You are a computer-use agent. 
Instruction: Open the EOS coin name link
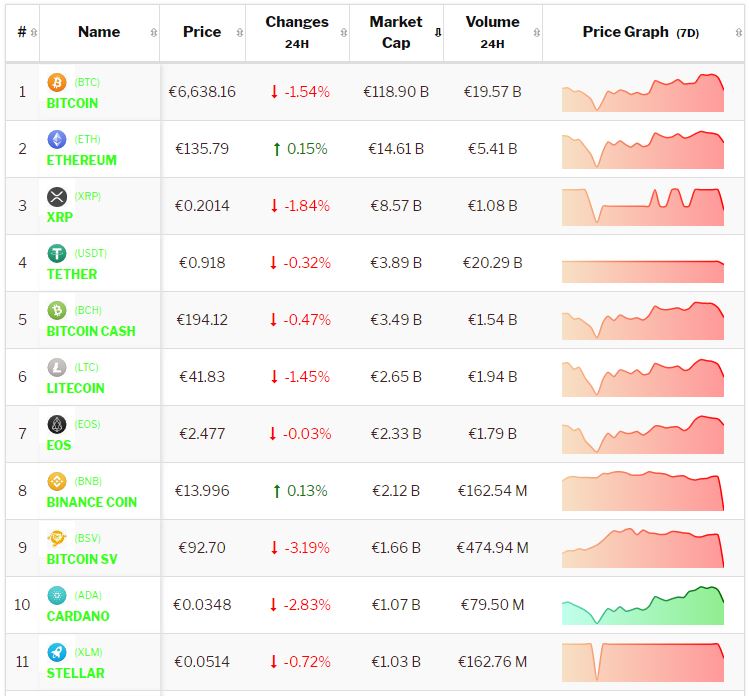click(59, 445)
